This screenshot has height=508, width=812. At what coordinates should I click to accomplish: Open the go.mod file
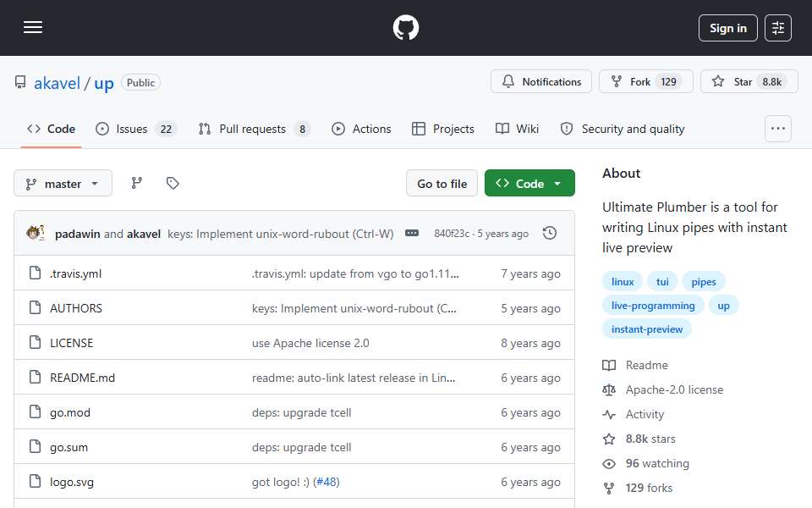[x=70, y=412]
